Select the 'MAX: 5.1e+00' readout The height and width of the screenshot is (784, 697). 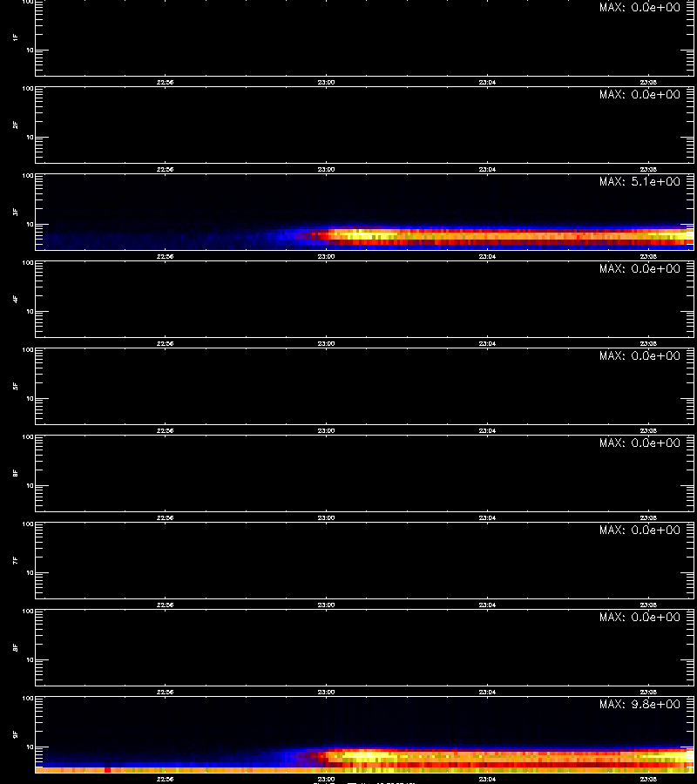(639, 181)
